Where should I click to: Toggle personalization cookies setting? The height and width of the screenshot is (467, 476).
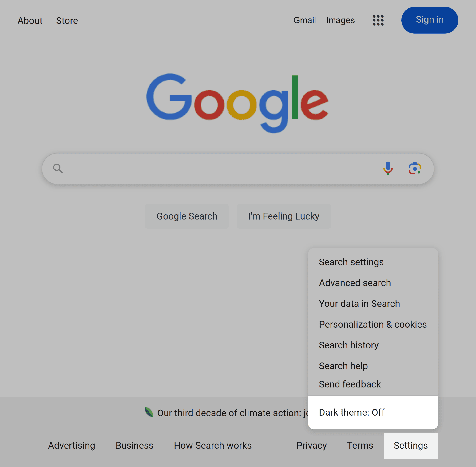pyautogui.click(x=372, y=324)
